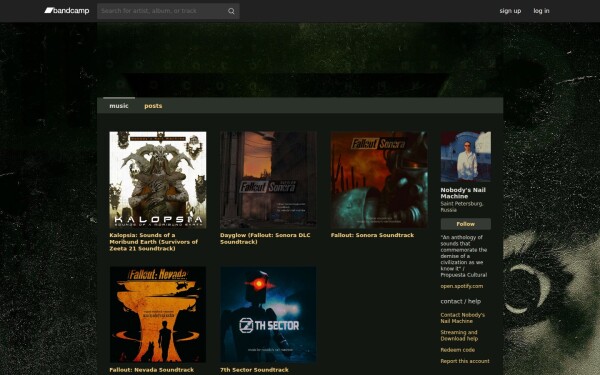Click the artist header banner image
Viewport: 600px width, 375px height.
click(x=300, y=60)
